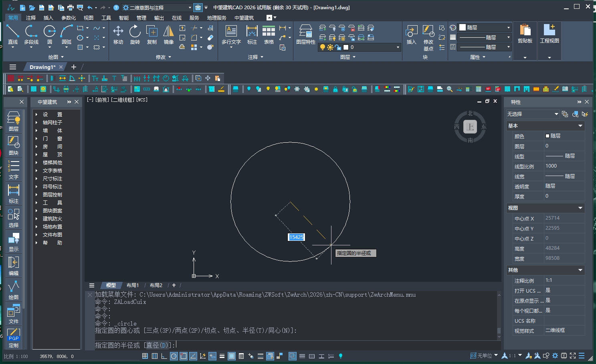The image size is (596, 364).
Task: Click the 上 face of the view cube
Action: (470, 127)
